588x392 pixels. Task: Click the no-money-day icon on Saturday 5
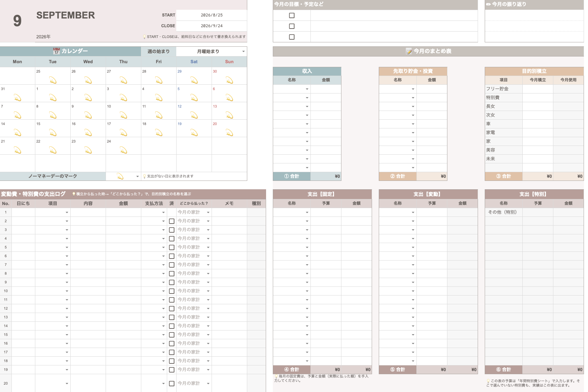(x=194, y=98)
